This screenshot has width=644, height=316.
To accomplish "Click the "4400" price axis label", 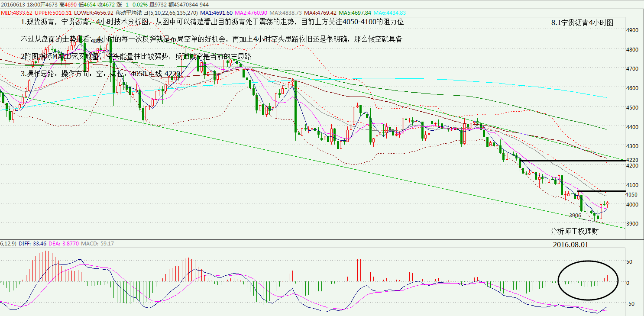I will point(632,127).
